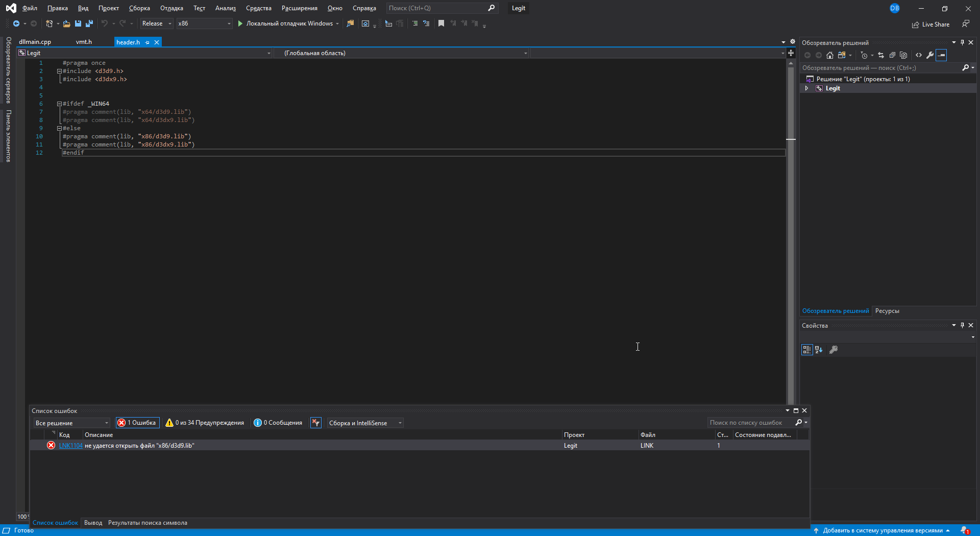Switch to the dllmain.cpp tab

pyautogui.click(x=35, y=42)
